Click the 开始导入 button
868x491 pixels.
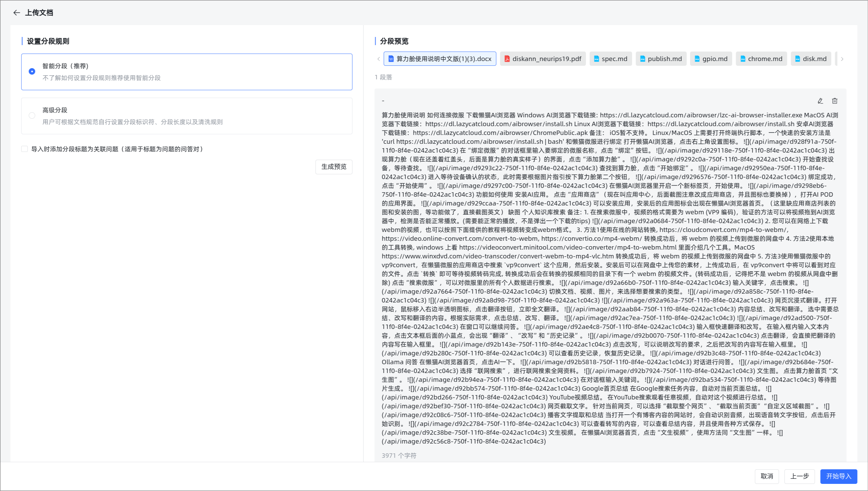pyautogui.click(x=839, y=476)
